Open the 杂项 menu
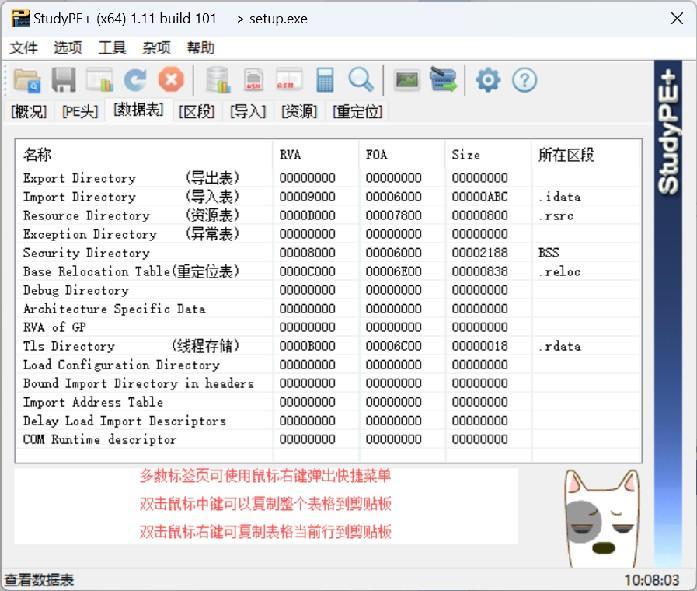 click(x=156, y=47)
